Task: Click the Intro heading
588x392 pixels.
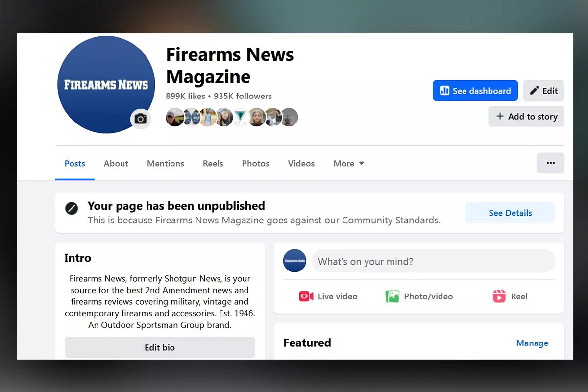Action: [77, 258]
